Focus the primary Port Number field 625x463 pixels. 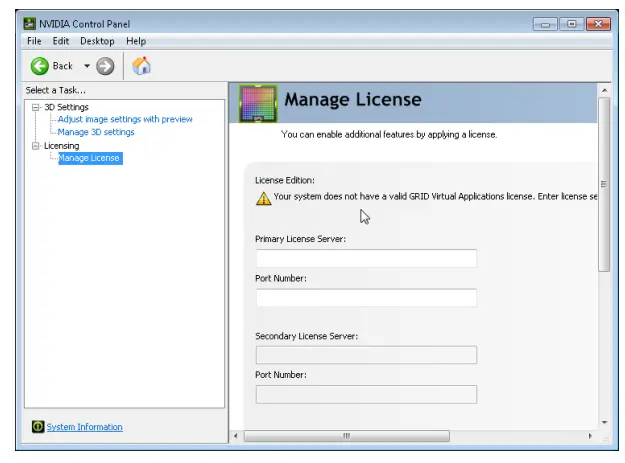pyautogui.click(x=366, y=297)
